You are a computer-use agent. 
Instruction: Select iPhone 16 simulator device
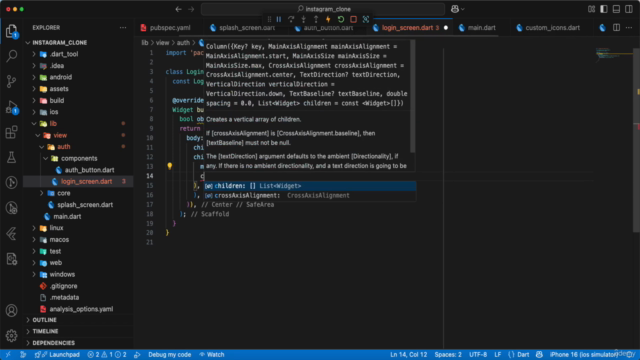coord(583,355)
